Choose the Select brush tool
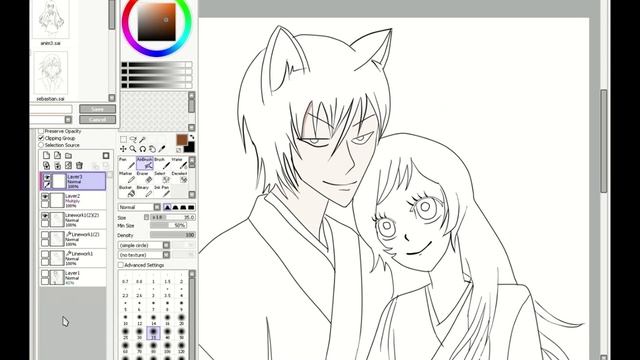The width and height of the screenshot is (640, 360). (162, 177)
